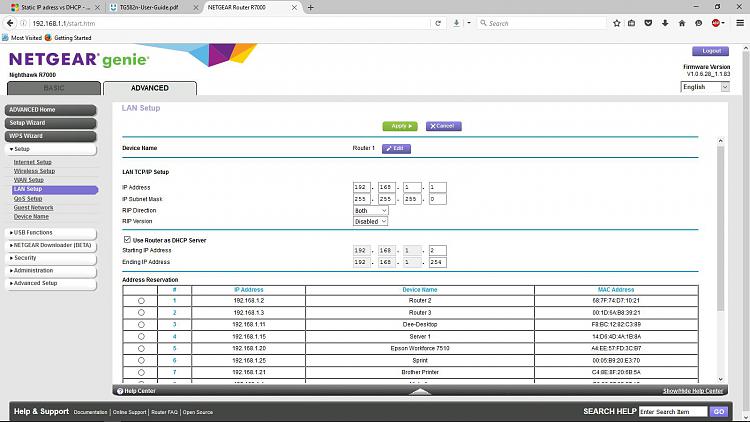Select radio button for Router 2 reservation

coord(141,300)
